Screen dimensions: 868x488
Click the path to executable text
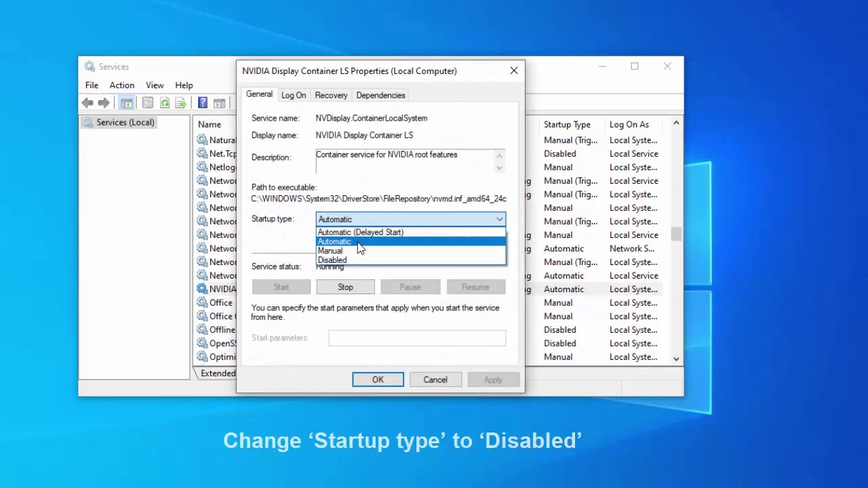378,199
